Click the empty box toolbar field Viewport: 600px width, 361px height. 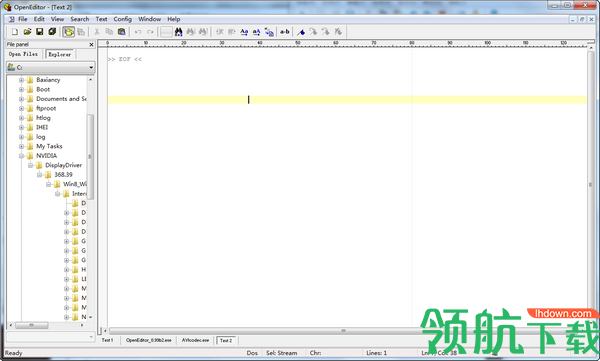tap(166, 32)
